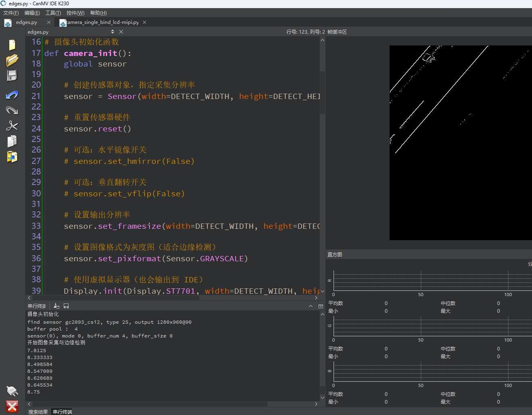
Task: Open the serial terminal panel options box
Action: pos(321,306)
